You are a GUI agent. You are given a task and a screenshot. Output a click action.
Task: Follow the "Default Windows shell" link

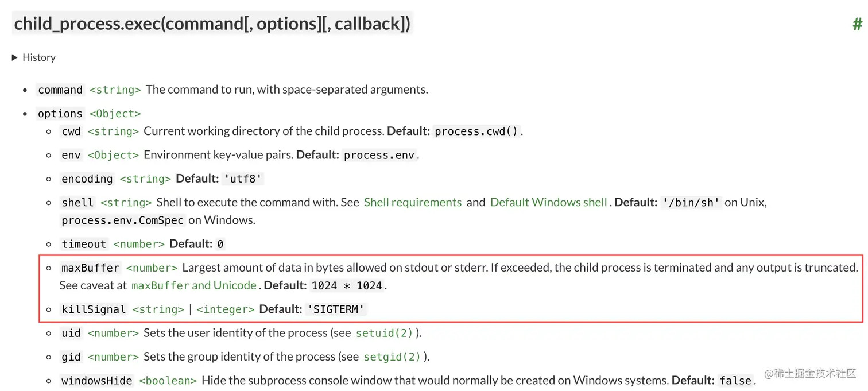[x=549, y=202]
